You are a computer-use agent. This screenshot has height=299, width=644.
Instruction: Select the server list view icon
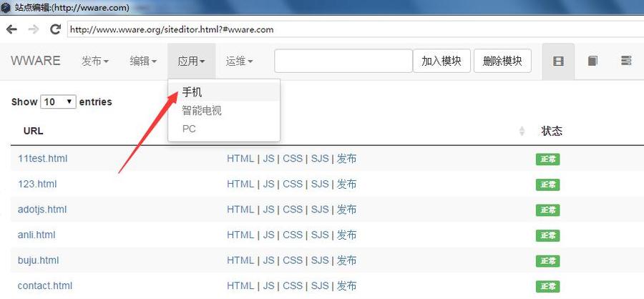click(x=626, y=62)
